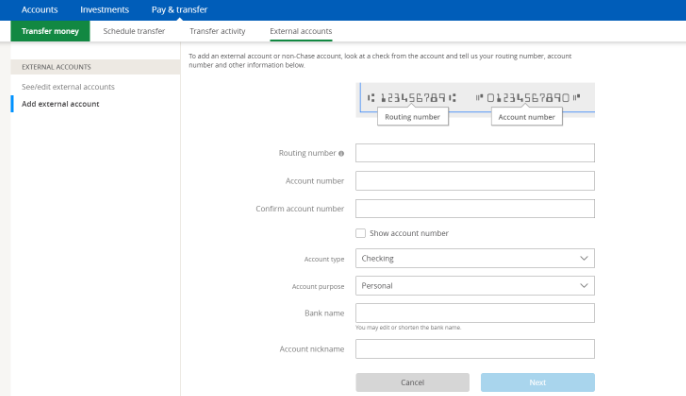The height and width of the screenshot is (396, 686).
Task: Open the Pay & transfer menu
Action: [x=179, y=10]
